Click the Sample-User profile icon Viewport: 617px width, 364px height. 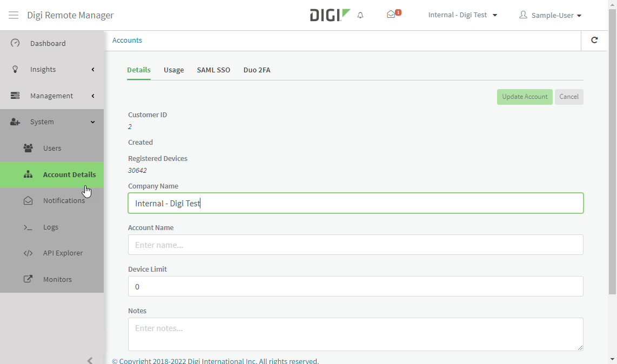point(523,15)
